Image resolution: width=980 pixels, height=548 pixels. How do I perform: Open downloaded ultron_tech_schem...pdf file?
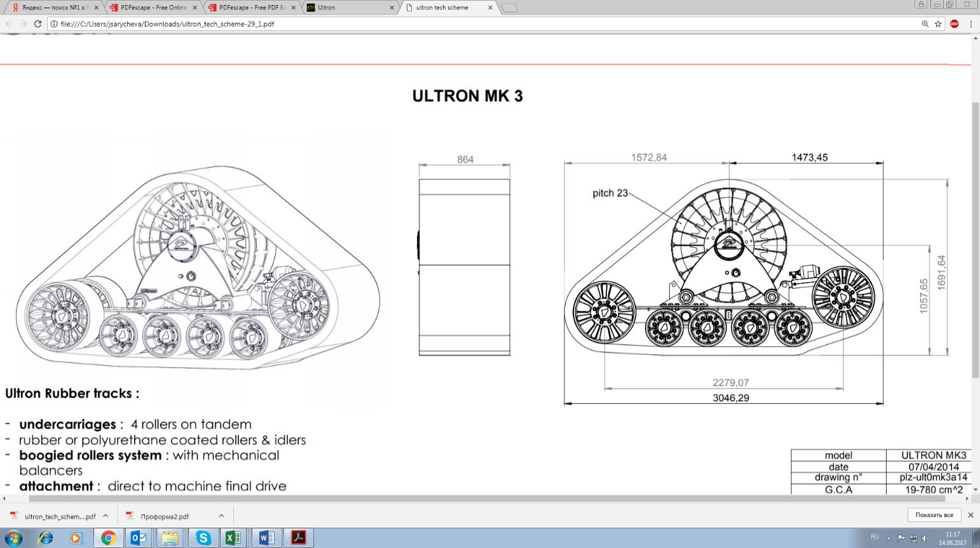[54, 516]
